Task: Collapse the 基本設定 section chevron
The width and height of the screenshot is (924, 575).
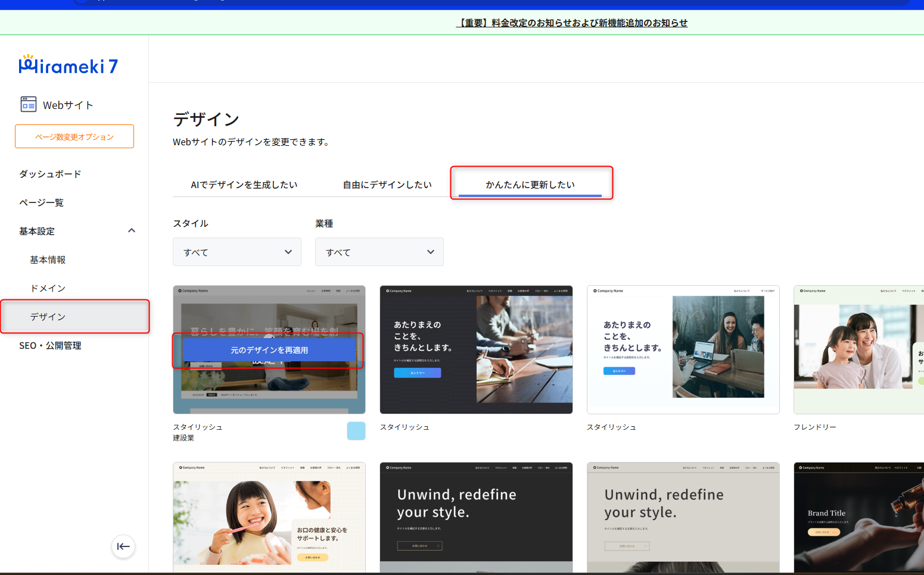Action: coord(132,231)
